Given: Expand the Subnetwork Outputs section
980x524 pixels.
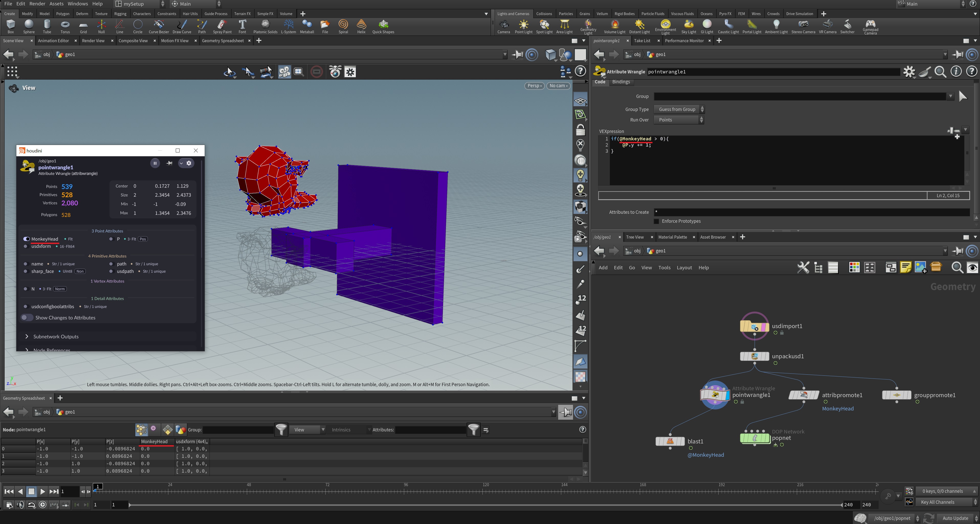Looking at the screenshot, I should pyautogui.click(x=27, y=337).
